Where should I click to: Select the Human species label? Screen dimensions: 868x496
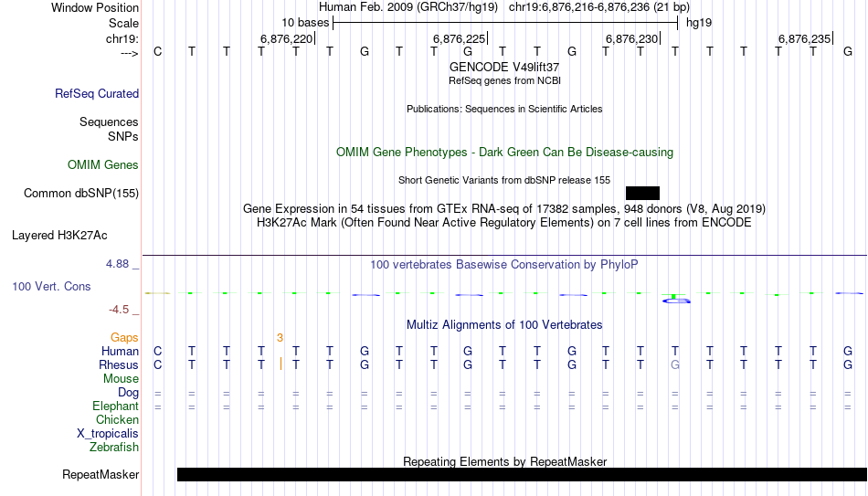click(120, 352)
